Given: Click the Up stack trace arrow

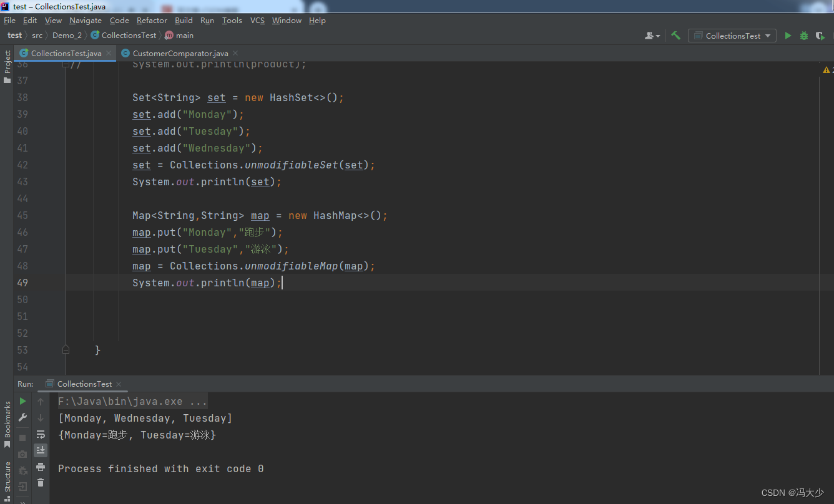Looking at the screenshot, I should tap(41, 402).
